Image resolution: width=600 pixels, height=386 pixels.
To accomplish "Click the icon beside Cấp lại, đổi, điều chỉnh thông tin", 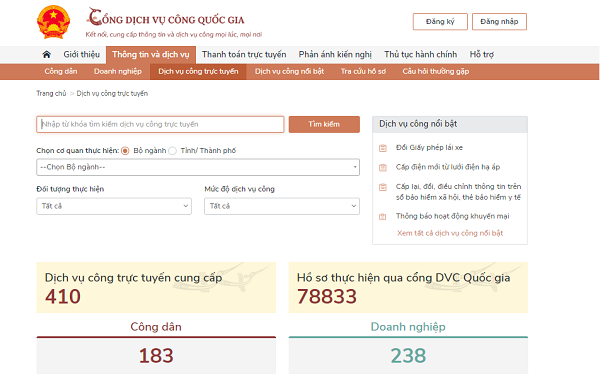I will (x=383, y=187).
